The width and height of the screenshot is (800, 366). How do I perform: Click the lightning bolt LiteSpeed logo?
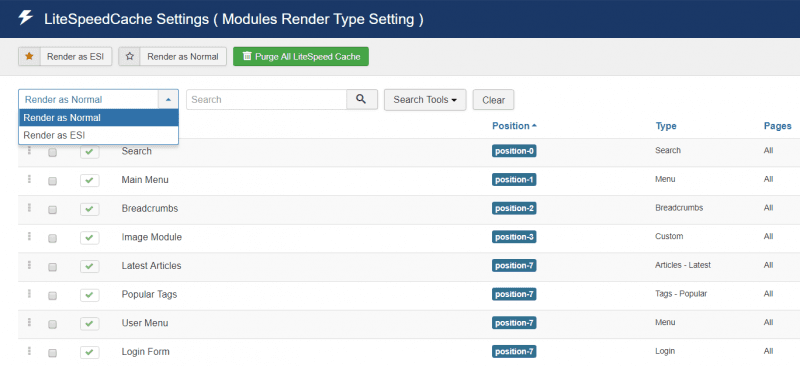(x=26, y=18)
